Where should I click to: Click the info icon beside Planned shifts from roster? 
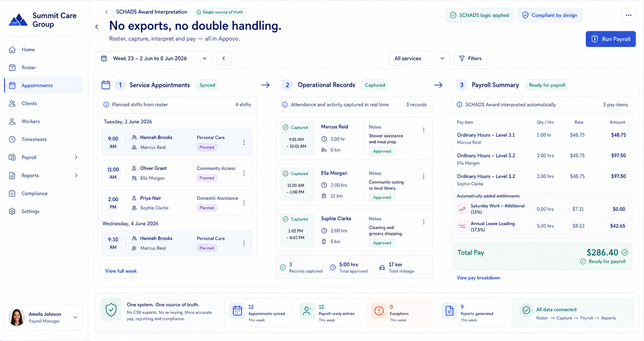106,105
